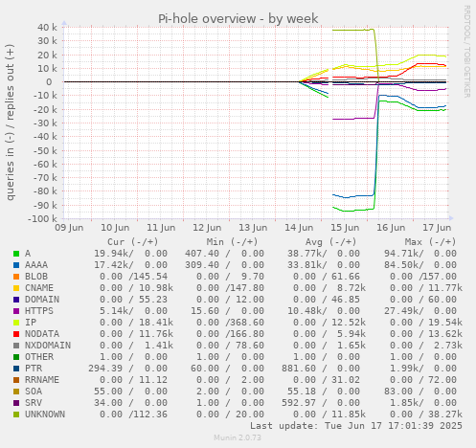Image resolution: width=476 pixels, height=448 pixels.
Task: Click the yellow CNAME legend swatch
Action: 16,288
